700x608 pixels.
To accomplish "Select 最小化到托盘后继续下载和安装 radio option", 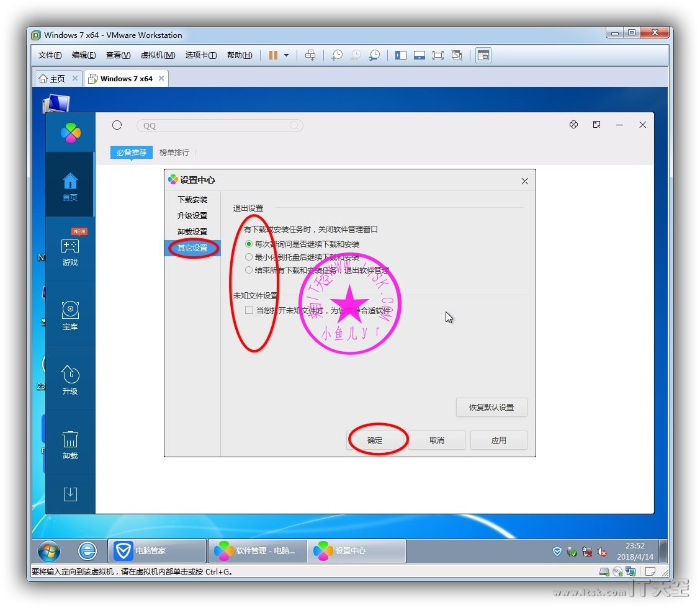I will click(x=249, y=257).
